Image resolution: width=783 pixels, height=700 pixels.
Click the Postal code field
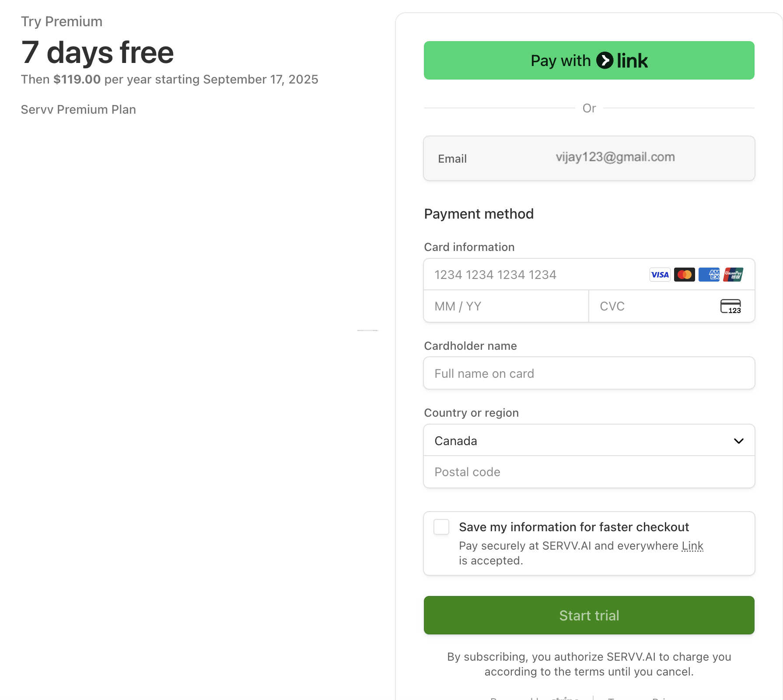589,472
